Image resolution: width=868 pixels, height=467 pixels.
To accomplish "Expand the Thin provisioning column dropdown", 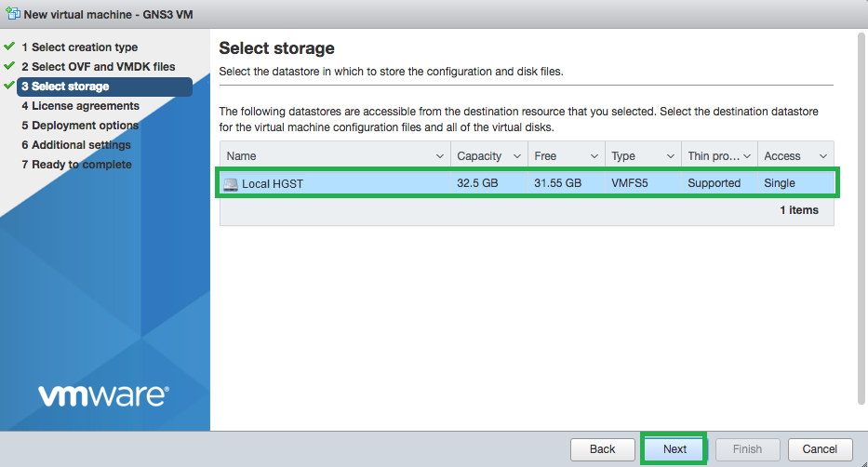I will coord(746,156).
